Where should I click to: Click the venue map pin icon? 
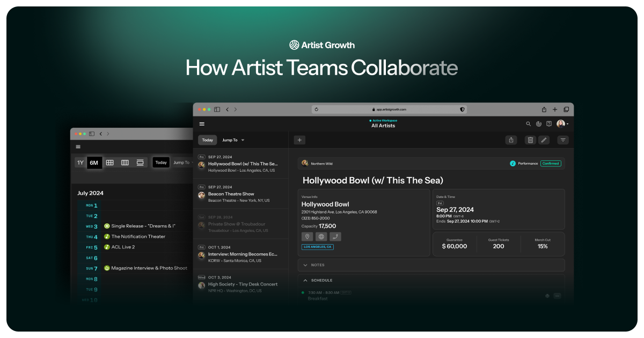308,237
